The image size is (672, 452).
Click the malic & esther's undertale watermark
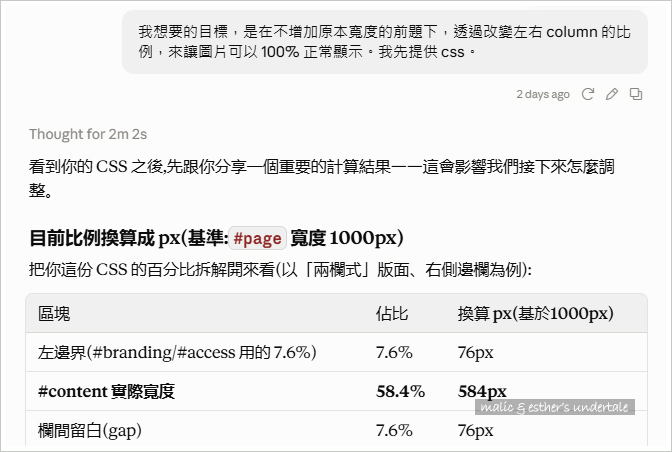(x=555, y=407)
